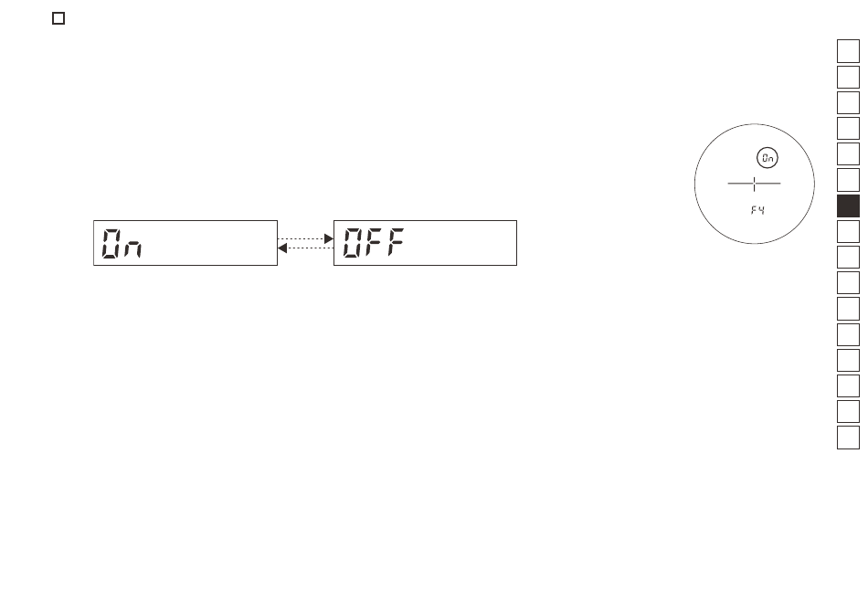The width and height of the screenshot is (868, 612).
Task: Select the second square from the bottom
Action: click(848, 412)
